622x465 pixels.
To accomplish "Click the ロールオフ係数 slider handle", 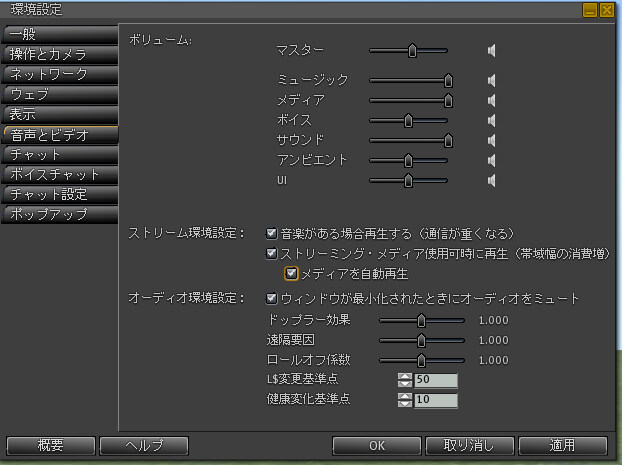I will (421, 360).
